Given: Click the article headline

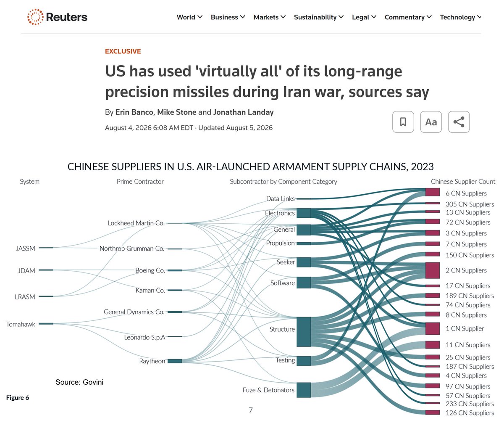Looking at the screenshot, I should pyautogui.click(x=267, y=82).
